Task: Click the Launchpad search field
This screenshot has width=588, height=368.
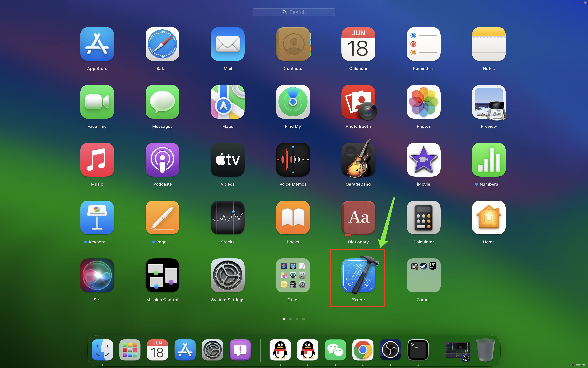Action: pyautogui.click(x=294, y=12)
